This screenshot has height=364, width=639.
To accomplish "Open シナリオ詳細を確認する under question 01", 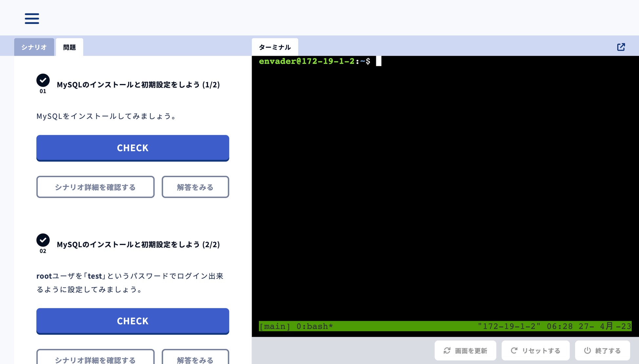I will (x=95, y=187).
